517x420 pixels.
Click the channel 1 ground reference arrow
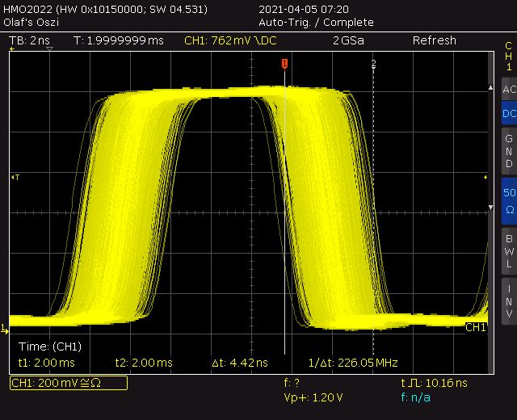pos(4,329)
